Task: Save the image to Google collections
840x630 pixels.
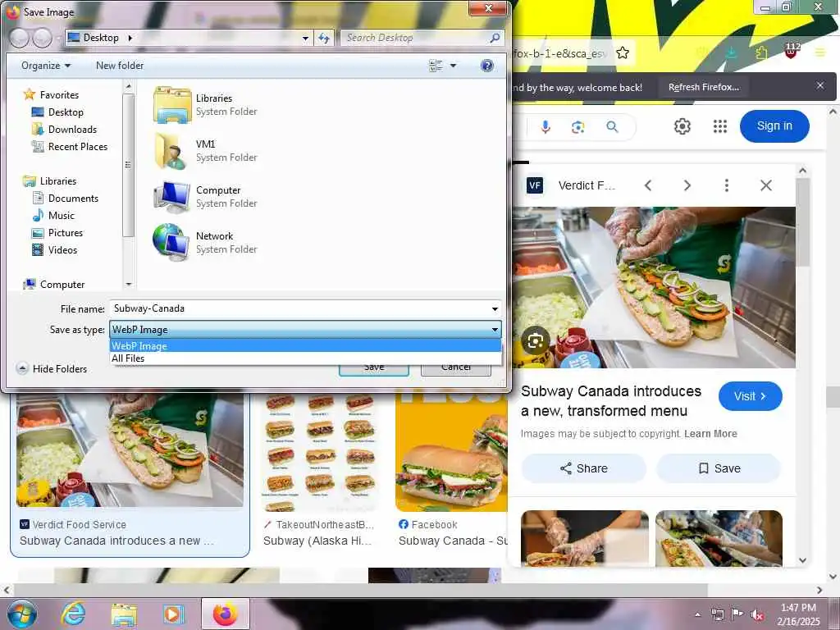Action: (719, 468)
